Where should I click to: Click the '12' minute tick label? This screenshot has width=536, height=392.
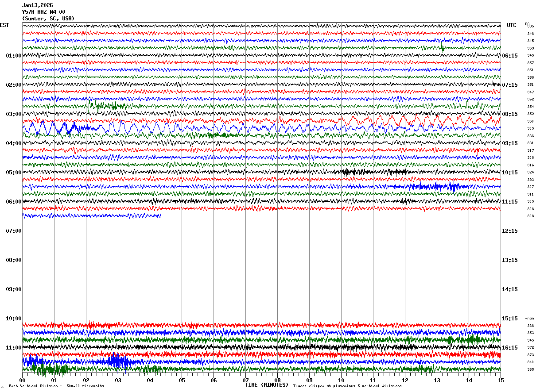(x=405, y=380)
